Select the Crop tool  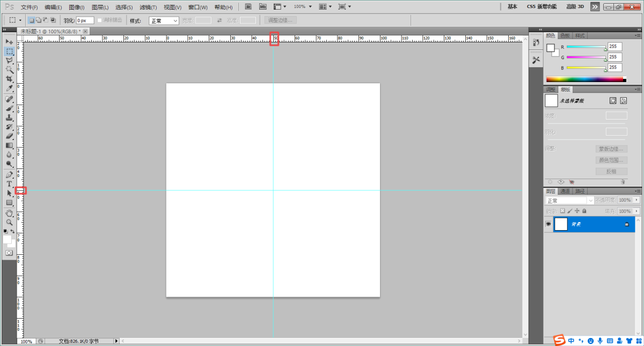9,79
